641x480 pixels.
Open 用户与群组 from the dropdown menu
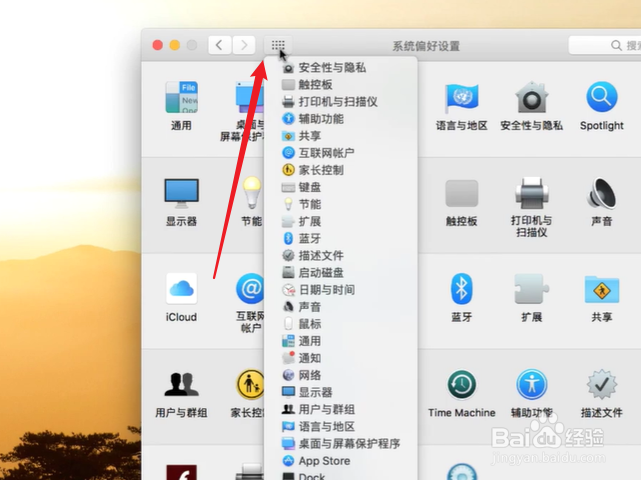point(341,410)
